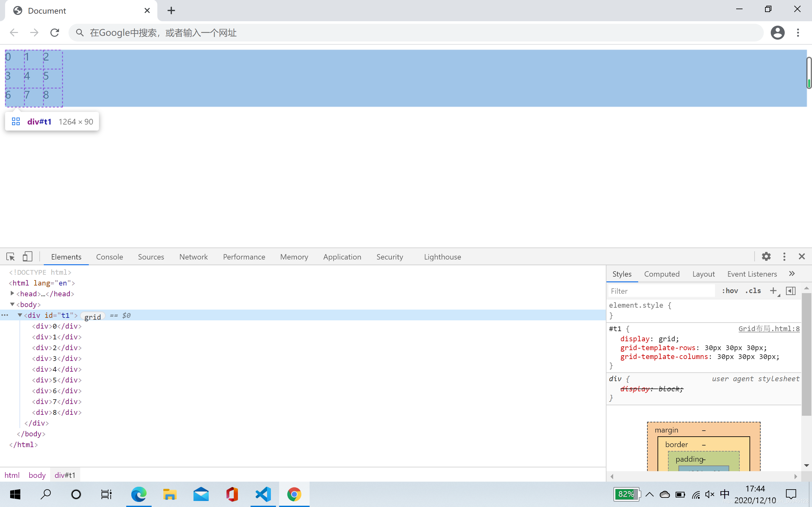The width and height of the screenshot is (812, 507).
Task: Open a new browser tab
Action: point(171,10)
